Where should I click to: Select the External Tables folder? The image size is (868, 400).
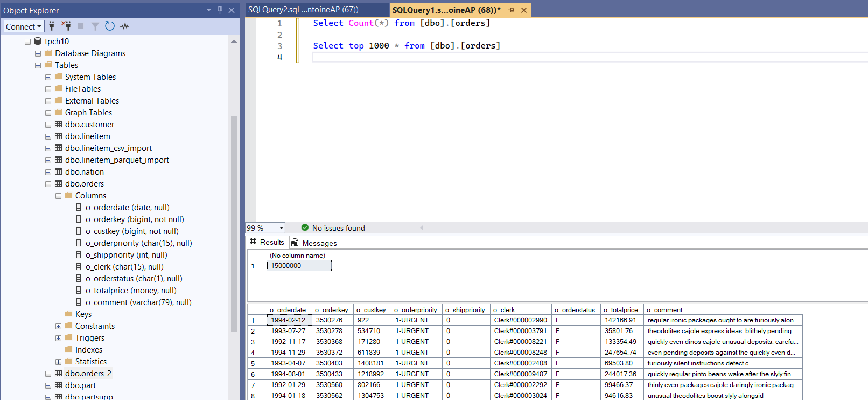(x=92, y=101)
